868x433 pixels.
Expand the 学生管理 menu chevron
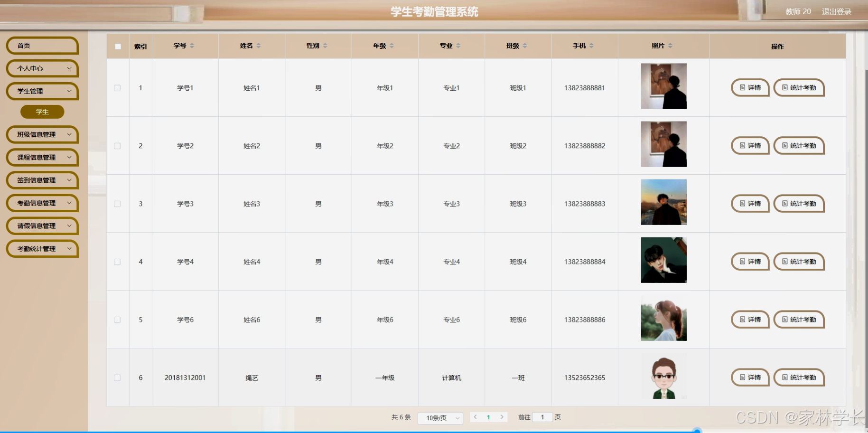70,91
